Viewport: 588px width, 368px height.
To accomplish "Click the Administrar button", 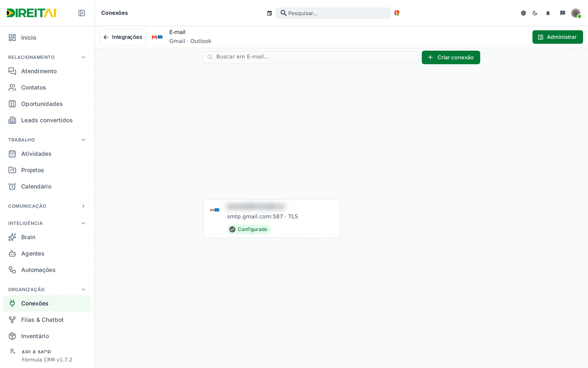I will 557,37.
